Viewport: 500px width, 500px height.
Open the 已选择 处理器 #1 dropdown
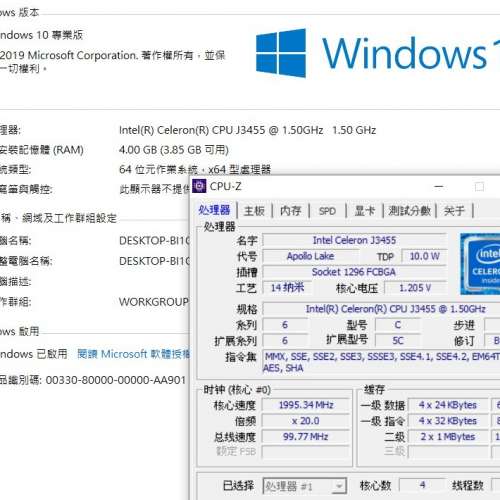[x=305, y=486]
